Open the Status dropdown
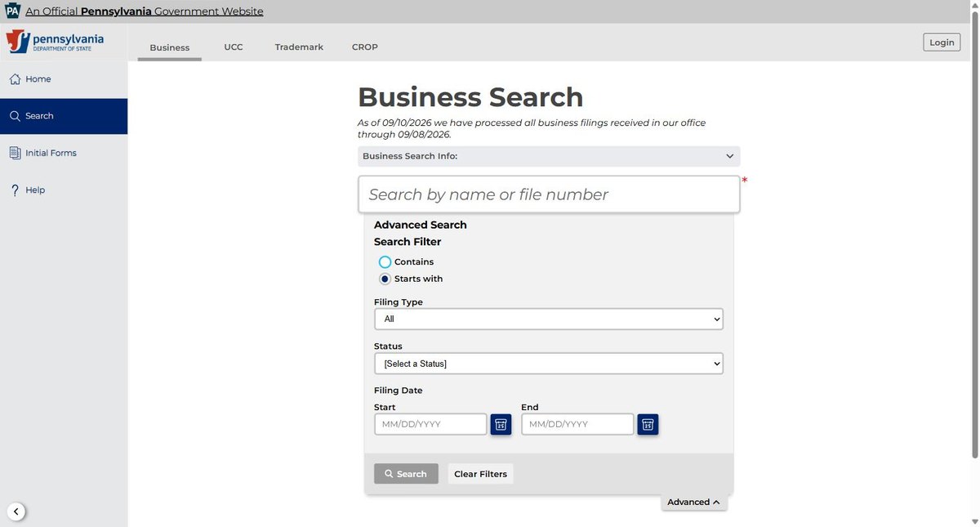The height and width of the screenshot is (527, 980). pyautogui.click(x=549, y=364)
